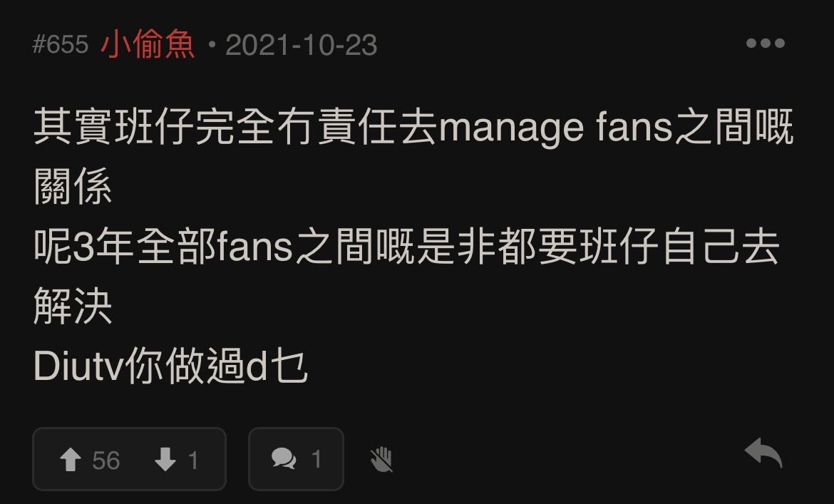Click the downvote count 1
The height and width of the screenshot is (504, 834).
click(x=194, y=461)
